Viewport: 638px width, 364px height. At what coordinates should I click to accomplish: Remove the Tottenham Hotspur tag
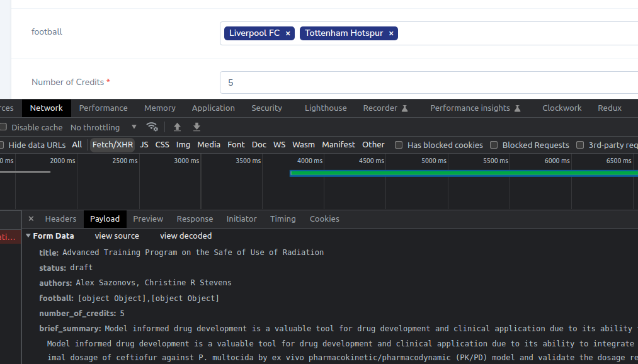[x=390, y=33]
